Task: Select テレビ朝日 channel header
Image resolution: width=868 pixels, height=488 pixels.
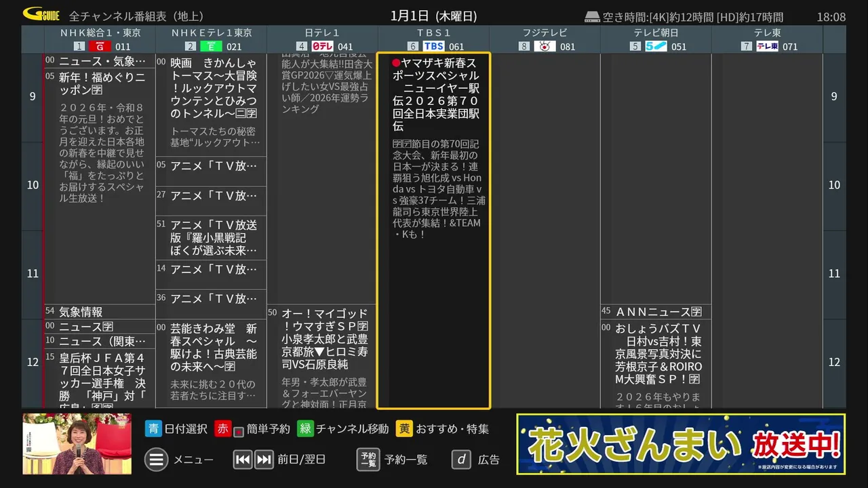Action: (x=656, y=40)
